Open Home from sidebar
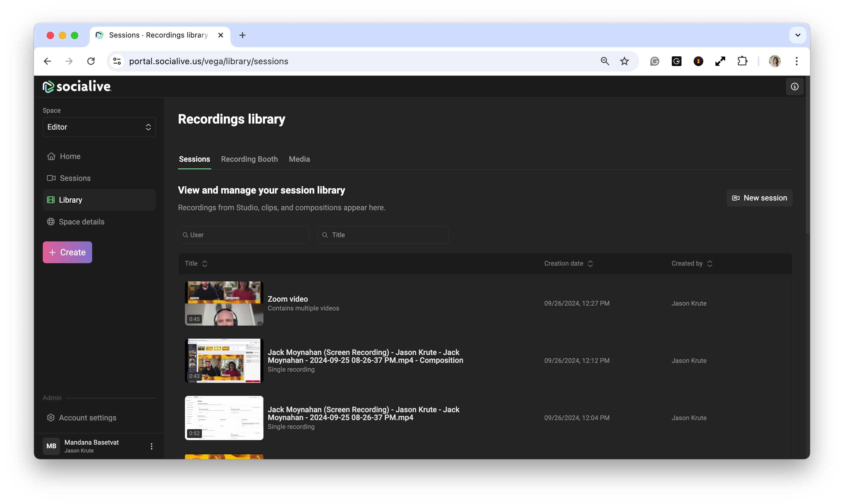Screen dimensions: 844x504 pos(70,156)
